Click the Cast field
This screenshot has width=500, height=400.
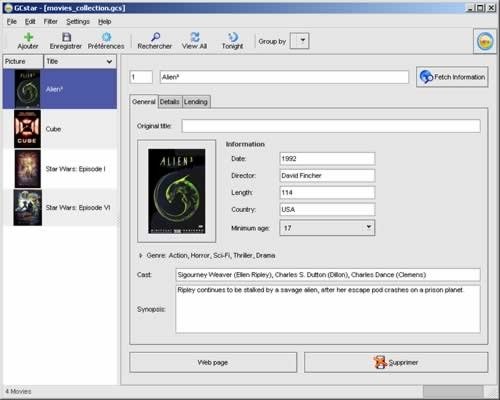[328, 275]
